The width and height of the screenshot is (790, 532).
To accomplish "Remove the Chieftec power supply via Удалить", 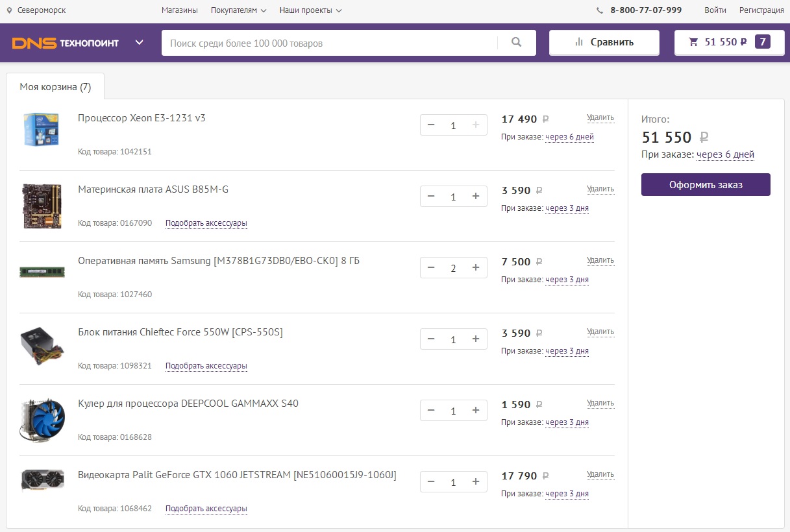I will [600, 332].
